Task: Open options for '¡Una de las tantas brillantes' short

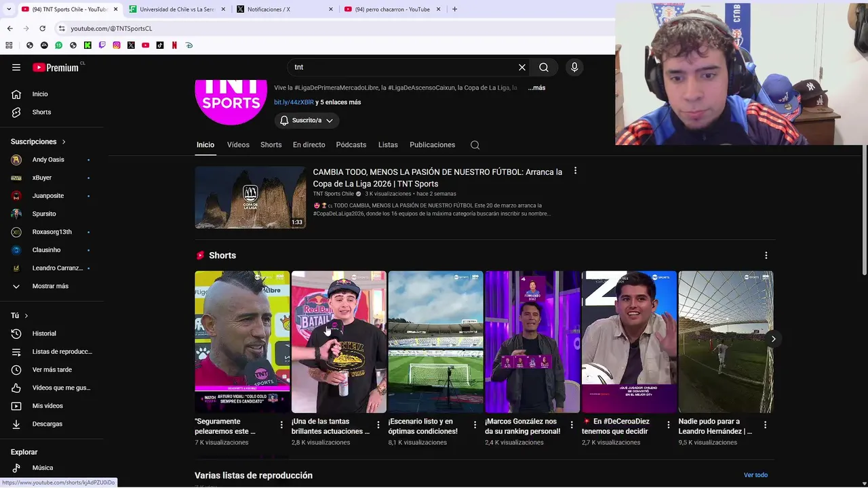Action: point(378,425)
